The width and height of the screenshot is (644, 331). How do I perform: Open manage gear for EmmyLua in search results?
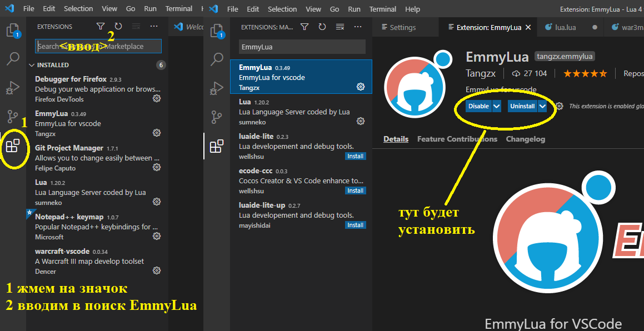click(361, 87)
